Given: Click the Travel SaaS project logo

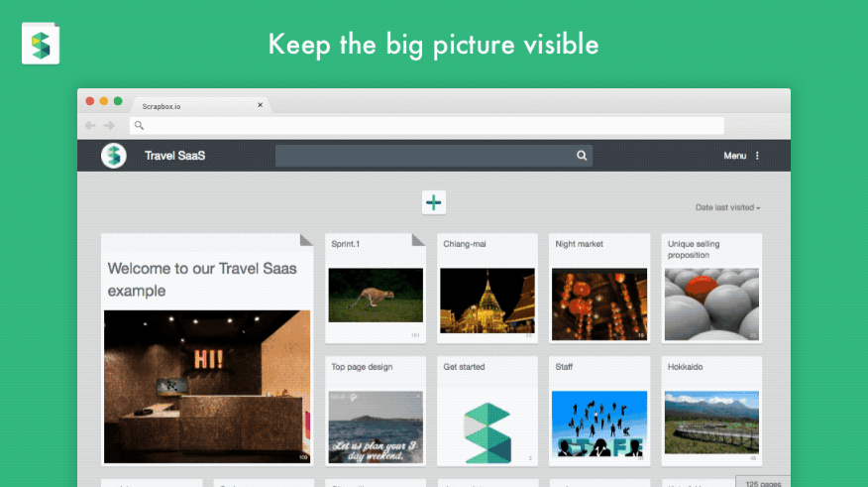Looking at the screenshot, I should [x=114, y=156].
